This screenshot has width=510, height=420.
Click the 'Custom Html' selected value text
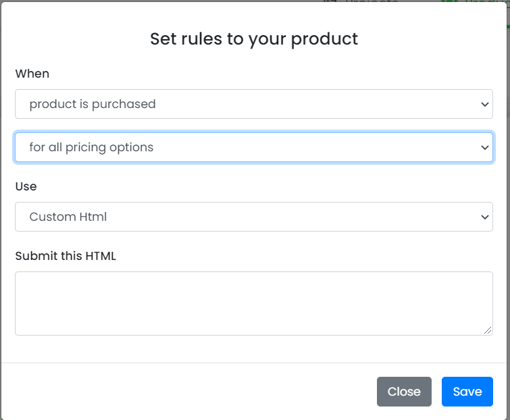click(68, 217)
